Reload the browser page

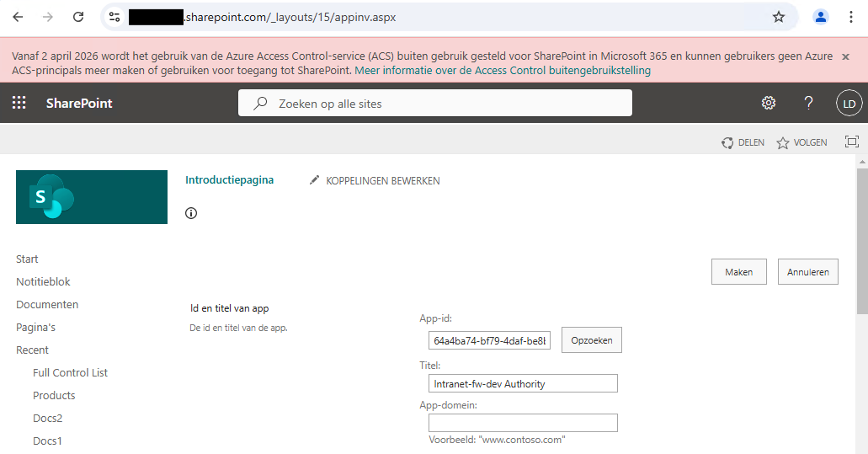(x=78, y=17)
